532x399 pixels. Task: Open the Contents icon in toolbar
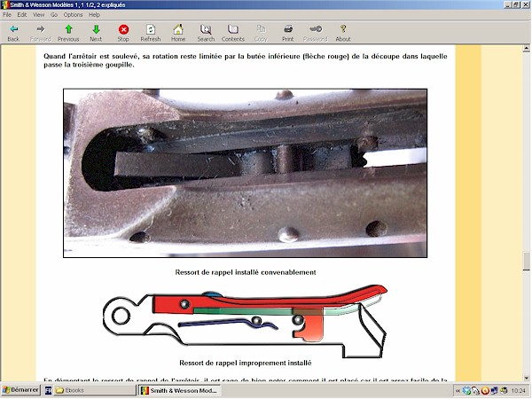pos(233,29)
